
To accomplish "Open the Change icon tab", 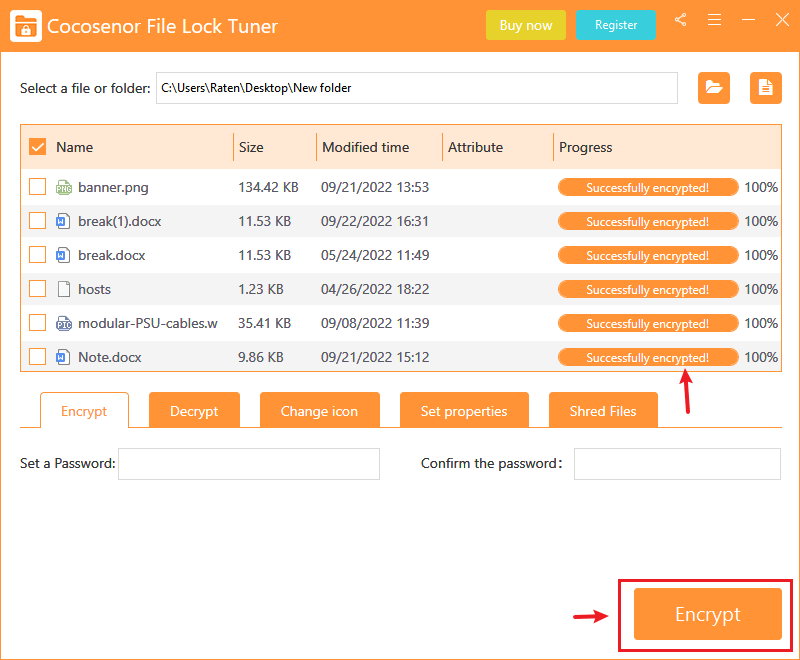I will pos(319,411).
